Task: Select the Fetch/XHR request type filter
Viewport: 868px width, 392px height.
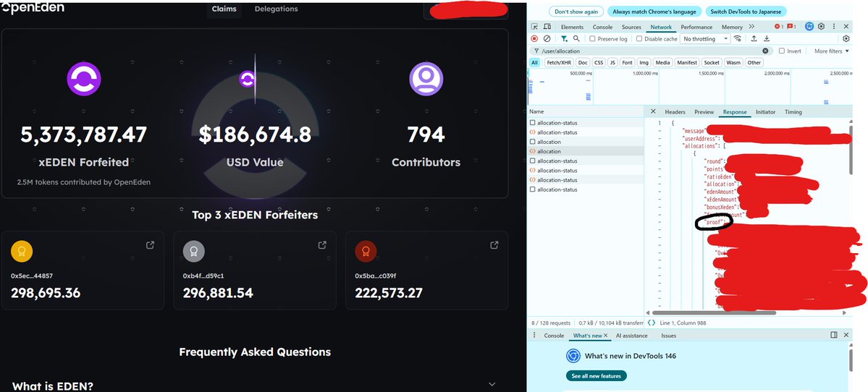Action: pyautogui.click(x=557, y=62)
